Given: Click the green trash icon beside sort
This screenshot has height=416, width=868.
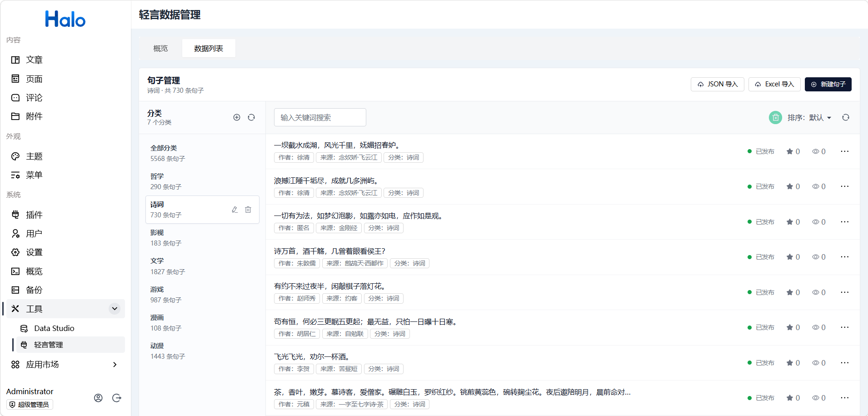Looking at the screenshot, I should pos(775,117).
